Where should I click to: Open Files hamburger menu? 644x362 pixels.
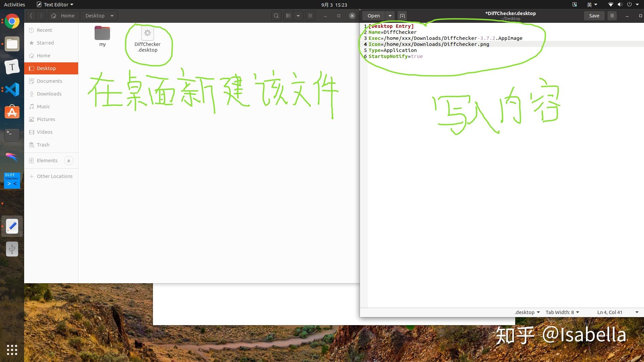(310, 16)
